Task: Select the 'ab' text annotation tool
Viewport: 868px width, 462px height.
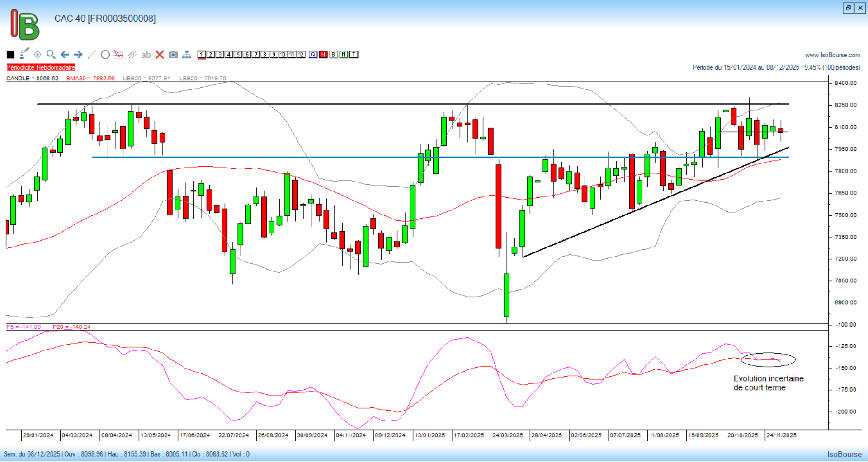Action: coord(146,55)
